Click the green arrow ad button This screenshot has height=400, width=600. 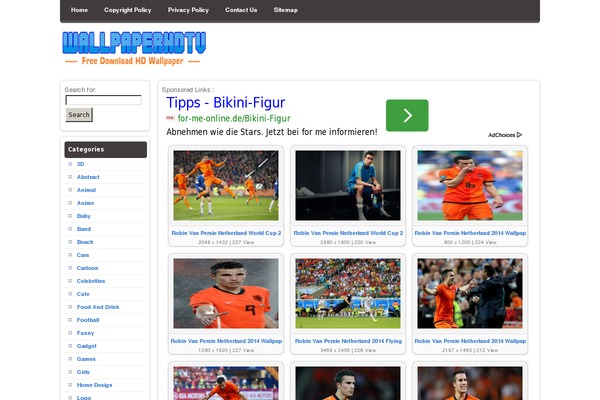407,115
